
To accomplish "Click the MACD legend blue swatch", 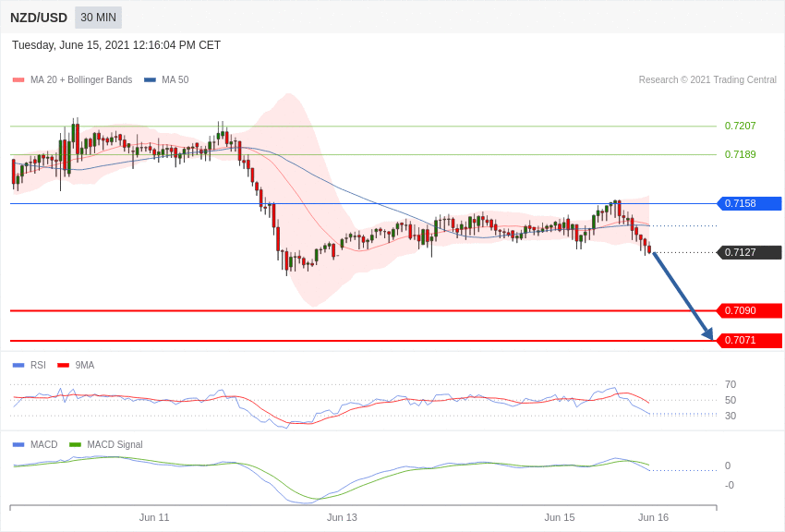I will point(18,444).
